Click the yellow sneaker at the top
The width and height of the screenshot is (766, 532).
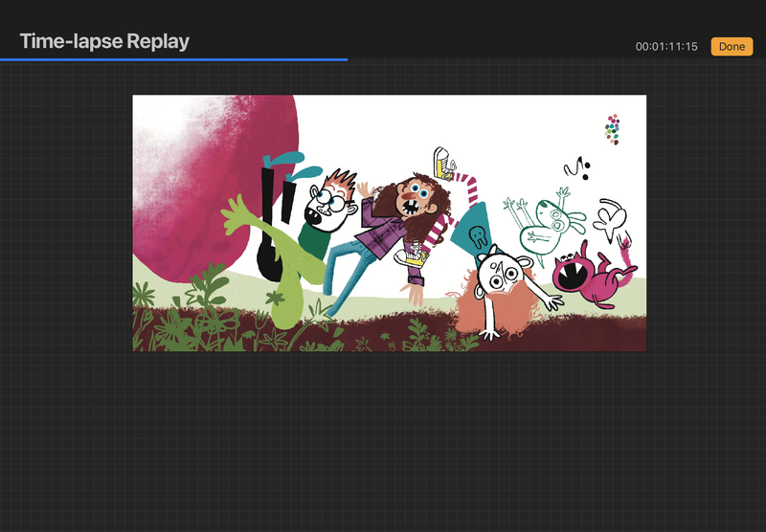[x=441, y=162]
